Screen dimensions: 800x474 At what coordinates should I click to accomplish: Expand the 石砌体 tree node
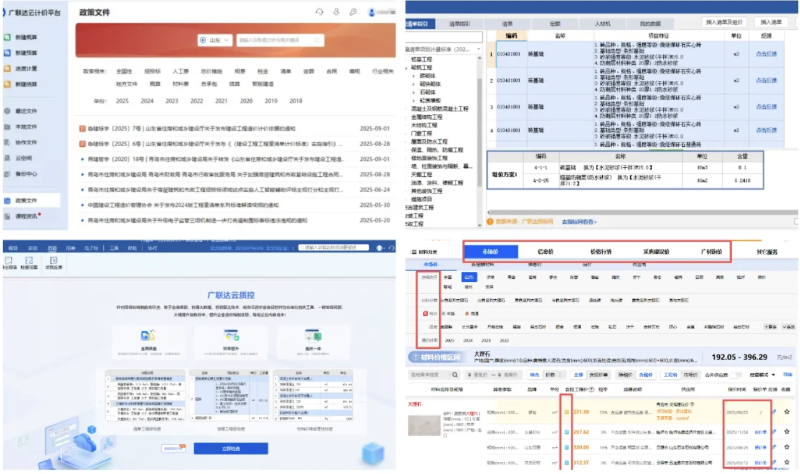coord(414,92)
